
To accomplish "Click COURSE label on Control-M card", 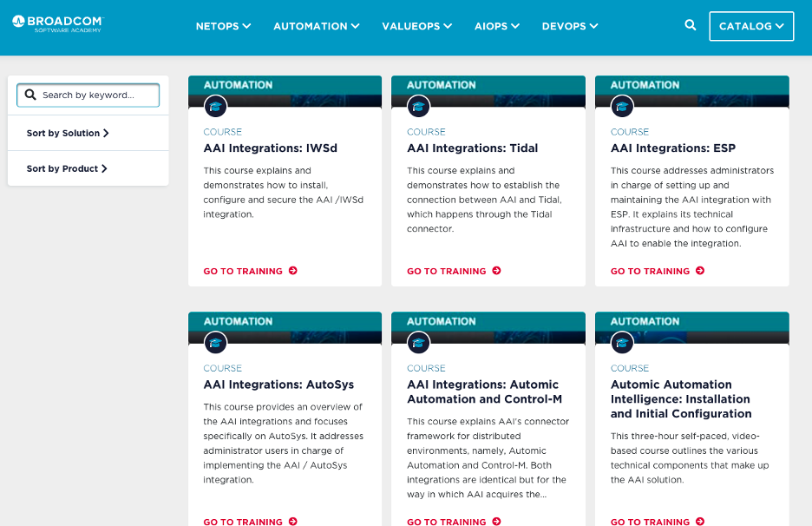I will (x=426, y=368).
